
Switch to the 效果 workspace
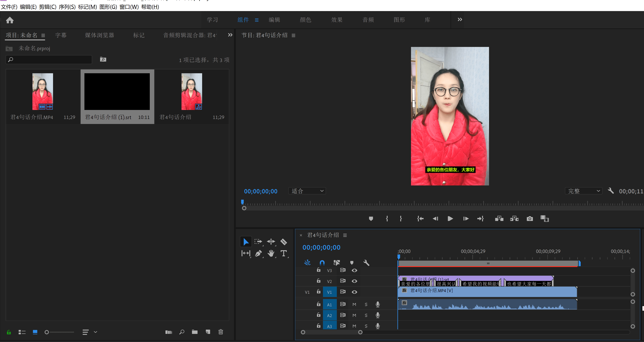pyautogui.click(x=337, y=20)
